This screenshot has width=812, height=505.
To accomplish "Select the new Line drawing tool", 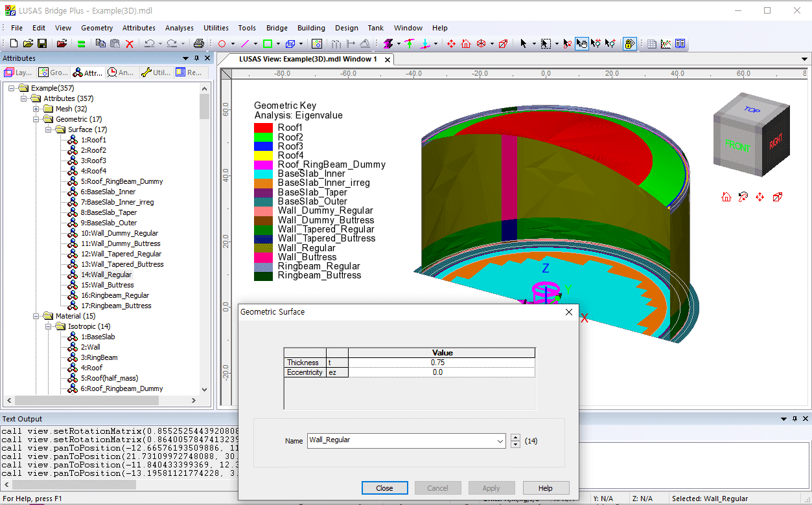I will coord(244,43).
